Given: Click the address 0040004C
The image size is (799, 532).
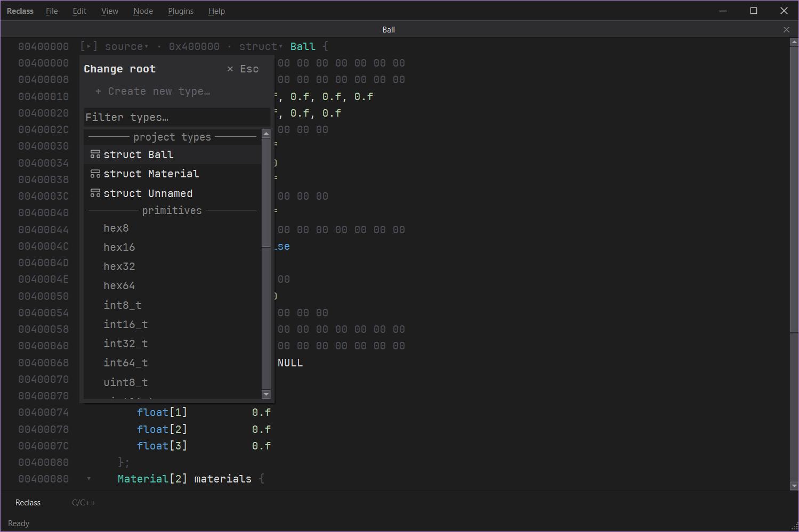Looking at the screenshot, I should [x=44, y=246].
